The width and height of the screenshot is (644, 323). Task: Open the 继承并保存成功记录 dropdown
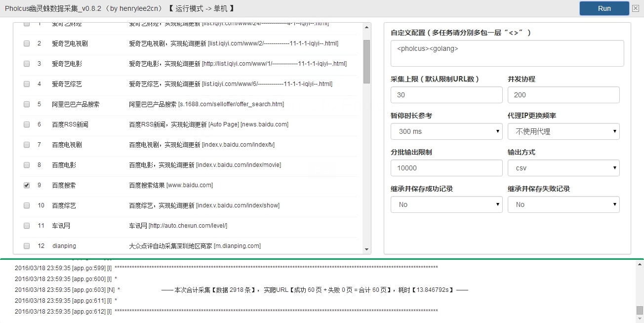pos(446,204)
